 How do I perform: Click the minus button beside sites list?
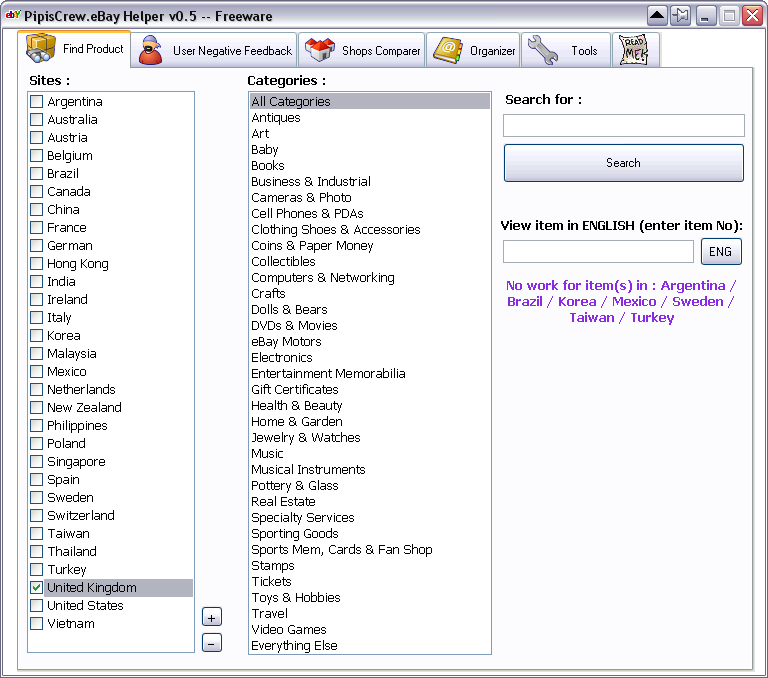tap(212, 643)
